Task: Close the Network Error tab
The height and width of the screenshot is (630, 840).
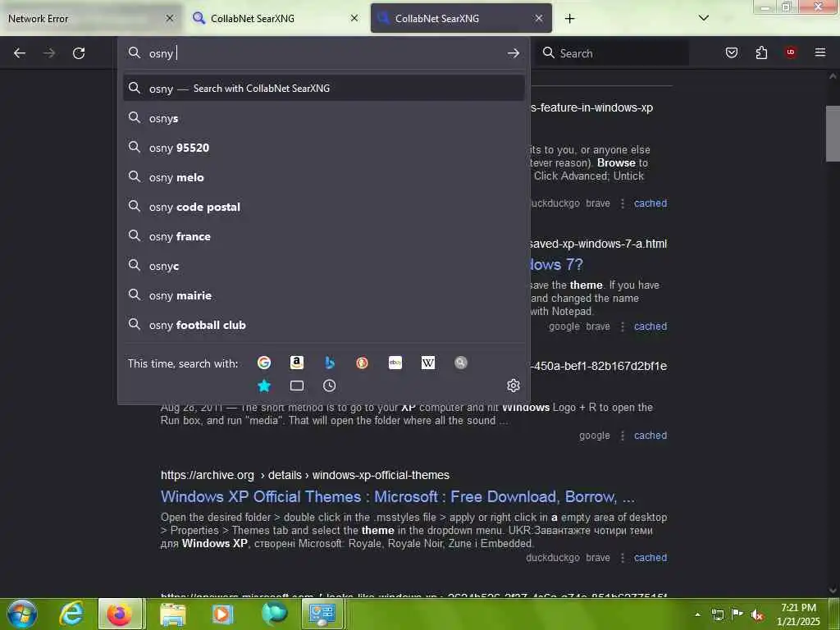Action: (170, 18)
